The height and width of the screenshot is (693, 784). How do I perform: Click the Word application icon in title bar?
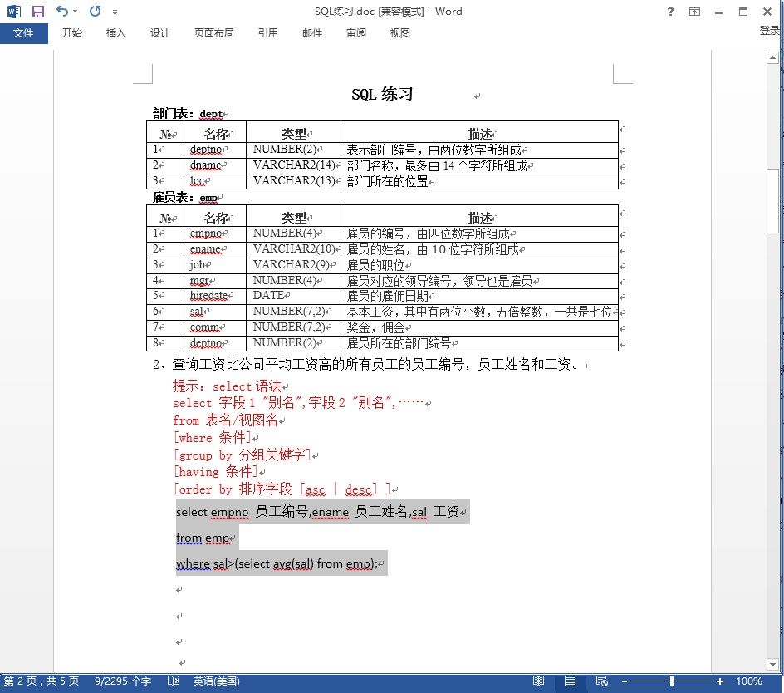(14, 11)
